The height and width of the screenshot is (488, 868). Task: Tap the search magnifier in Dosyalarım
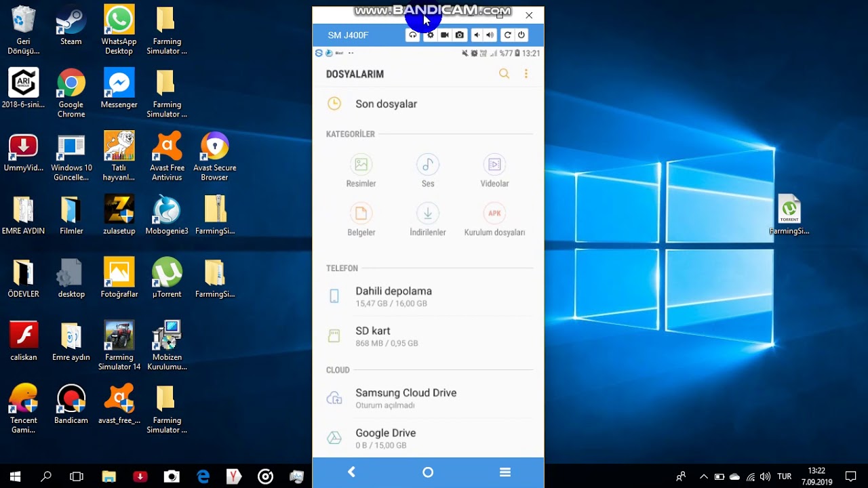pyautogui.click(x=504, y=74)
